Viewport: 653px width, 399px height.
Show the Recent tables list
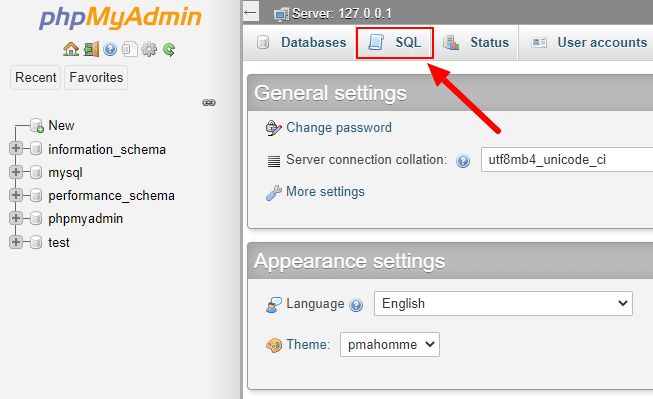tap(35, 77)
